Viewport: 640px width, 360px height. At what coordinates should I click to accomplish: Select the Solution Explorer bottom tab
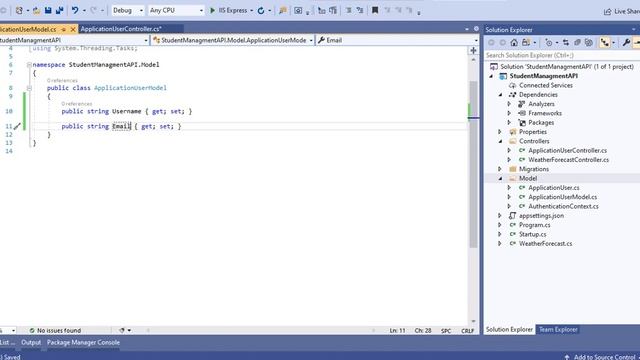click(x=509, y=329)
